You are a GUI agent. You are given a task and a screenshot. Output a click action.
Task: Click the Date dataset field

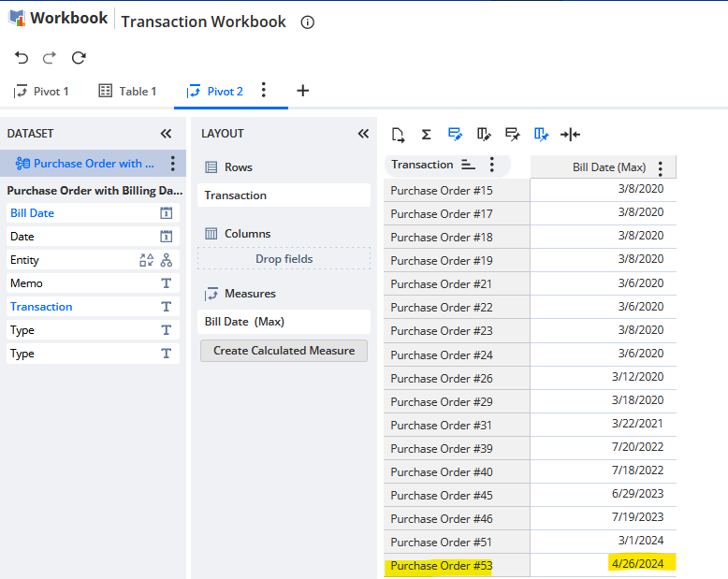pos(93,236)
